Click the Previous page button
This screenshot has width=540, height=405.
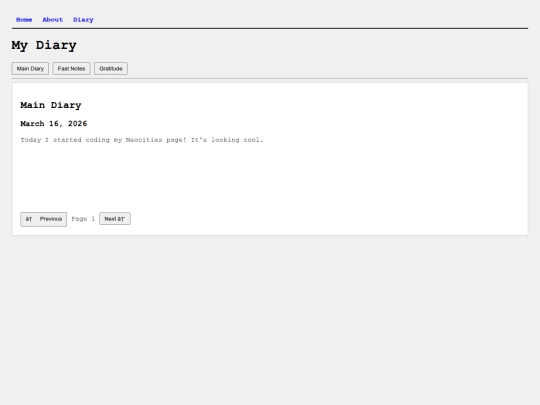pos(44,219)
